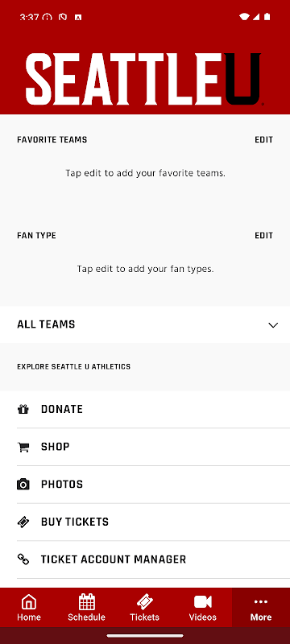Tap the Donate gift icon
The image size is (290, 644).
pyautogui.click(x=23, y=409)
